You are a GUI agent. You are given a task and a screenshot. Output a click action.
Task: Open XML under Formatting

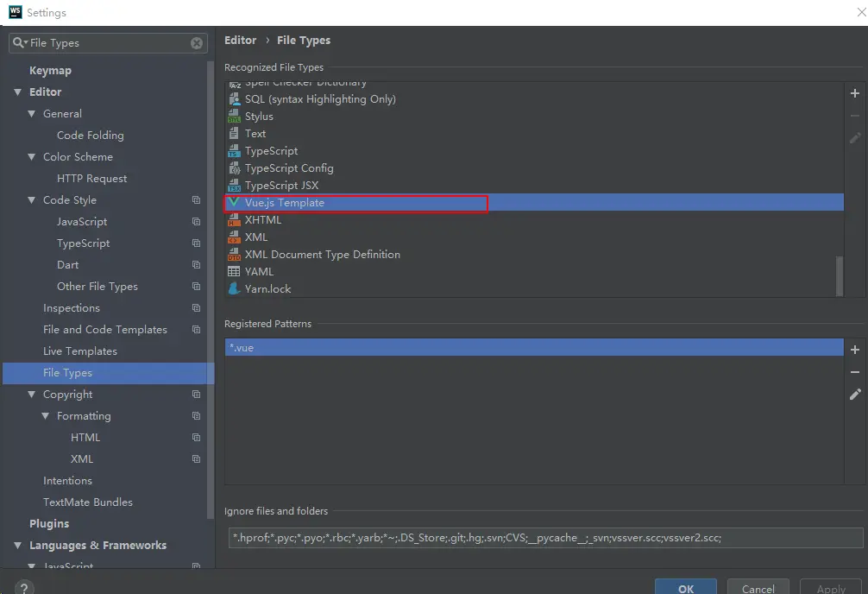[x=82, y=459]
